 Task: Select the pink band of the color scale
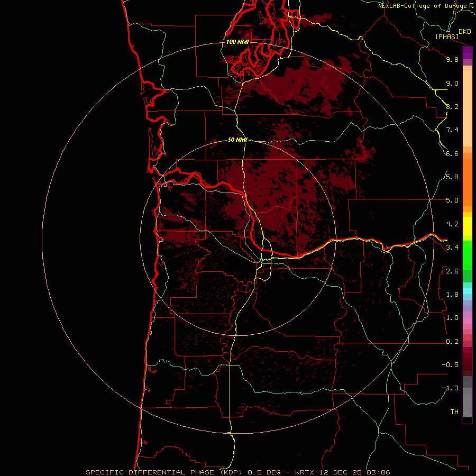click(x=467, y=321)
